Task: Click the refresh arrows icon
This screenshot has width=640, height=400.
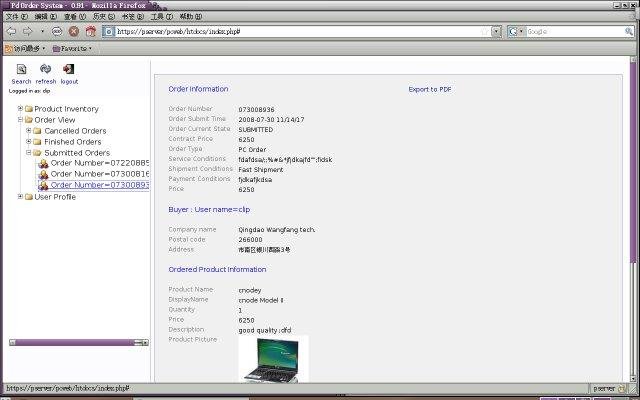Action: [45, 69]
